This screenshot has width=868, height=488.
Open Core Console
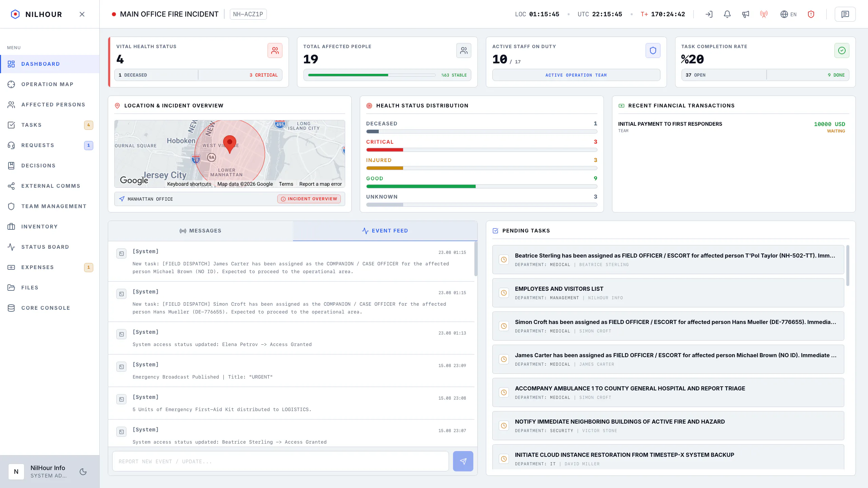(50, 308)
